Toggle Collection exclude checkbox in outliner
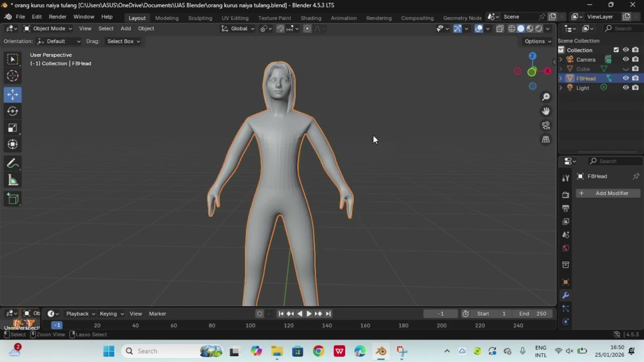This screenshot has width=644, height=362. coord(616,50)
